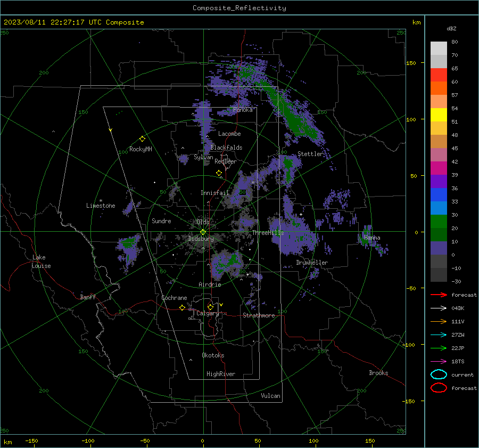Screen dimensions: 479x448
Task: Click the Lake Louise label
Action: point(41,262)
